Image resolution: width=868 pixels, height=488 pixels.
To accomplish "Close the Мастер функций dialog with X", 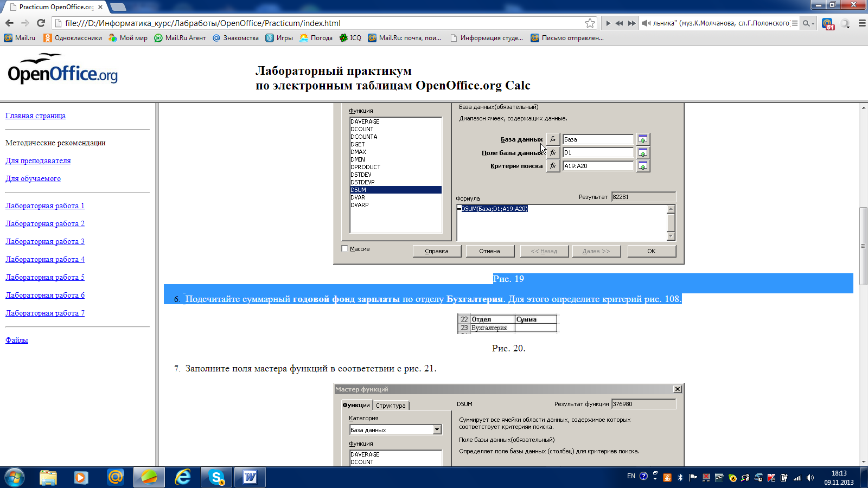I will pyautogui.click(x=678, y=389).
